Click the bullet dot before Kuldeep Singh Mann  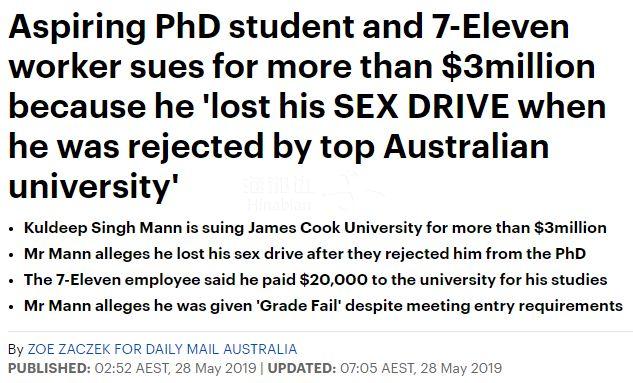point(11,229)
